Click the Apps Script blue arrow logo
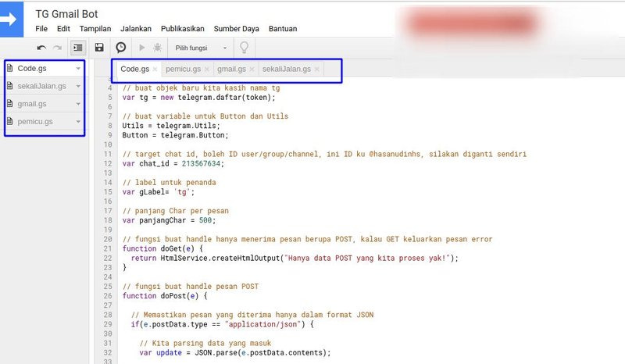Image resolution: width=625 pixels, height=364 pixels. point(12,21)
